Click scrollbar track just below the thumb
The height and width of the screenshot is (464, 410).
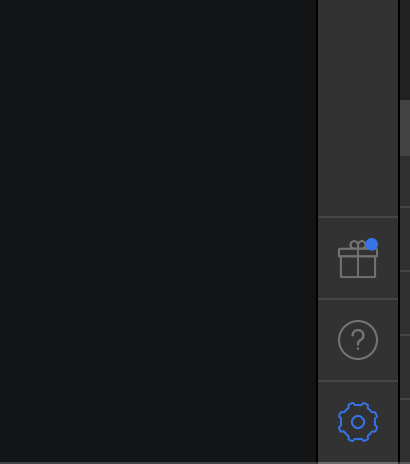point(405,180)
